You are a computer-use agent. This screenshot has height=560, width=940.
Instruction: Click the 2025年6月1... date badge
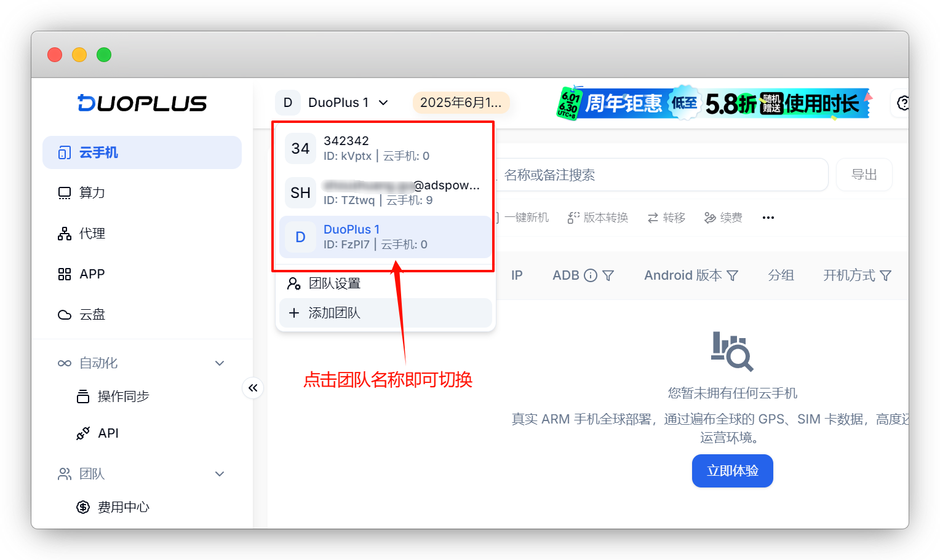(461, 103)
